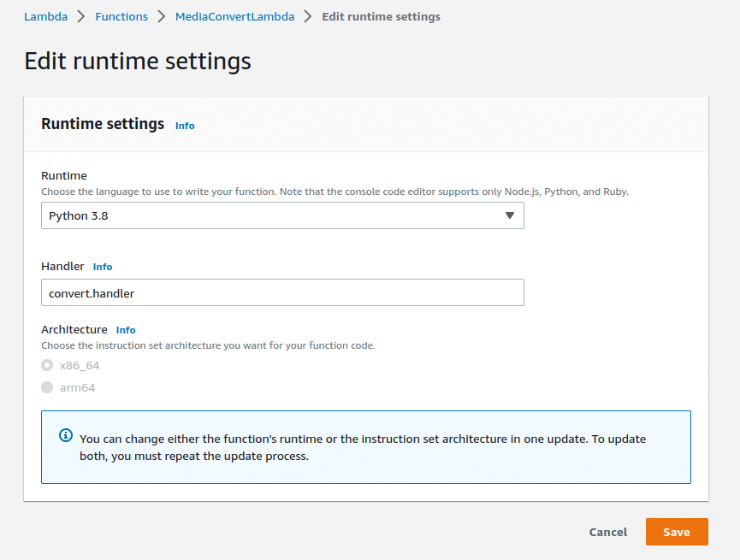Click the notice text about updating the architecture
Screen dimensions: 740x560
coord(363,447)
